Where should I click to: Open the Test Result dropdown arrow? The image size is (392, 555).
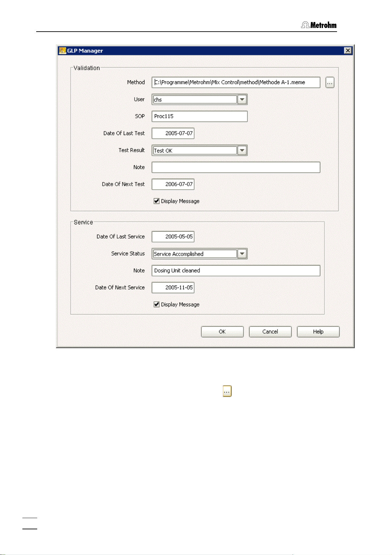point(242,150)
